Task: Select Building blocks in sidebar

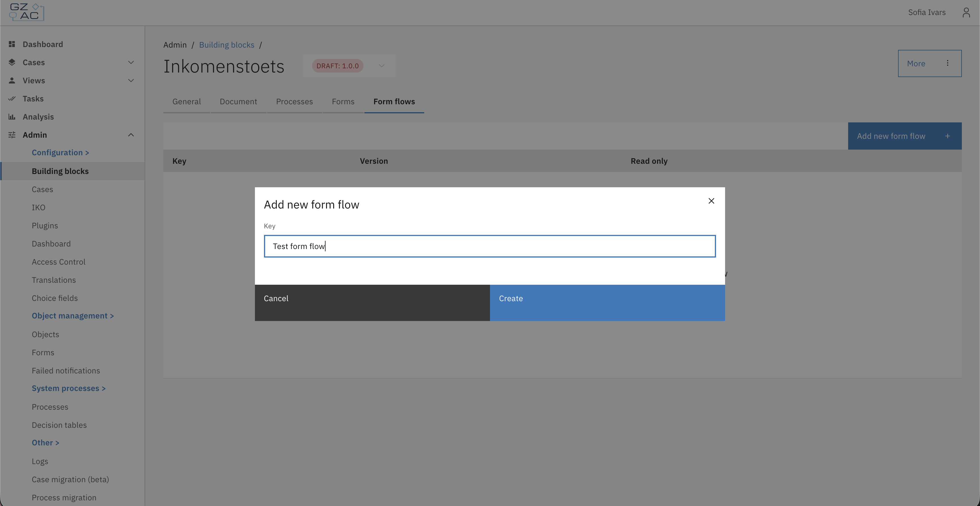Action: click(x=72, y=171)
